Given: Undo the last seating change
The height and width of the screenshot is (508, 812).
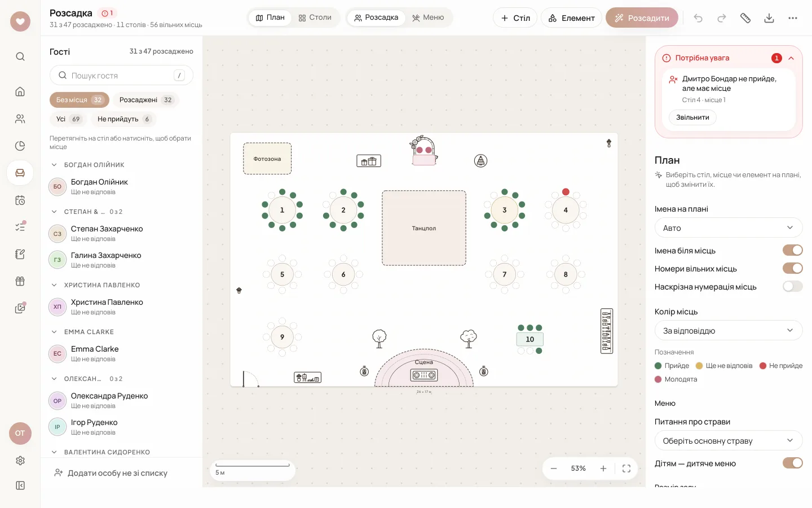Looking at the screenshot, I should (698, 18).
